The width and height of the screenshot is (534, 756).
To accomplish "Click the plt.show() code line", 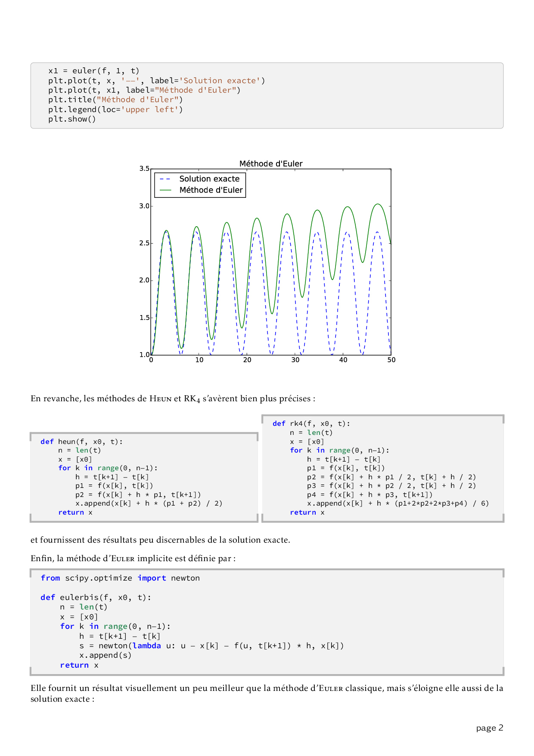I will click(72, 119).
